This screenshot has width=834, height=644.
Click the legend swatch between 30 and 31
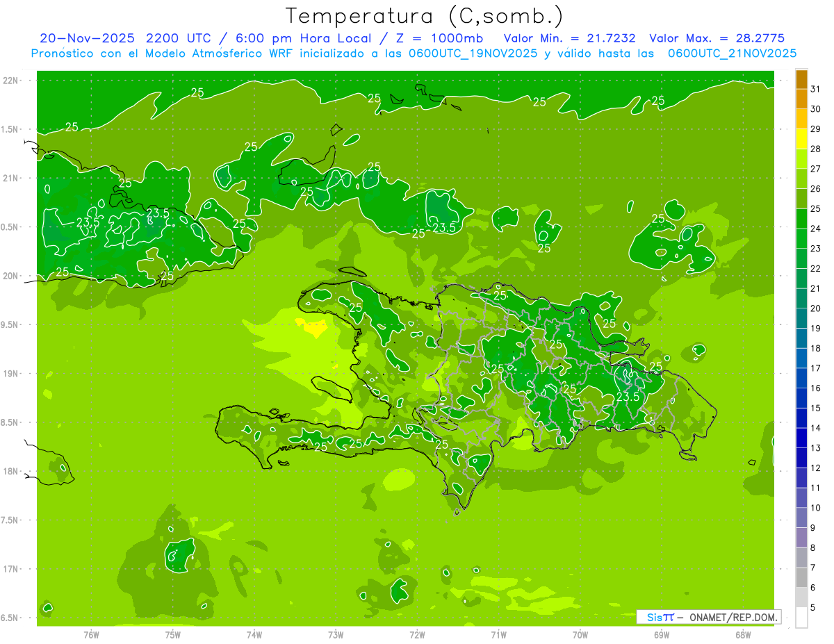point(801,99)
